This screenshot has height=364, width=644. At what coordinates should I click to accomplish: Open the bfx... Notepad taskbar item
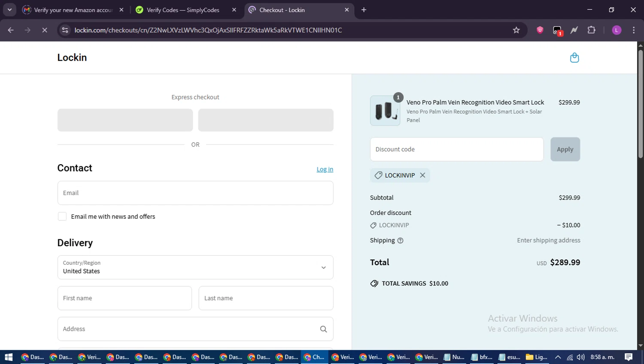[481, 357]
